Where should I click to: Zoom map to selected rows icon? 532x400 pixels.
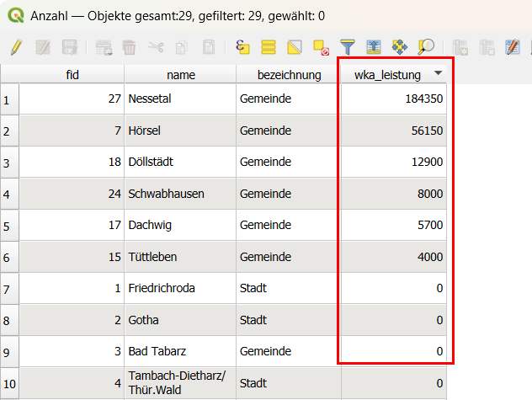click(x=426, y=47)
